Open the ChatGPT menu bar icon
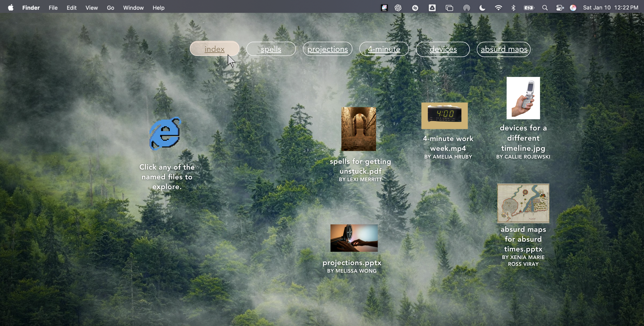Viewport: 644px width, 326px height. point(398,8)
